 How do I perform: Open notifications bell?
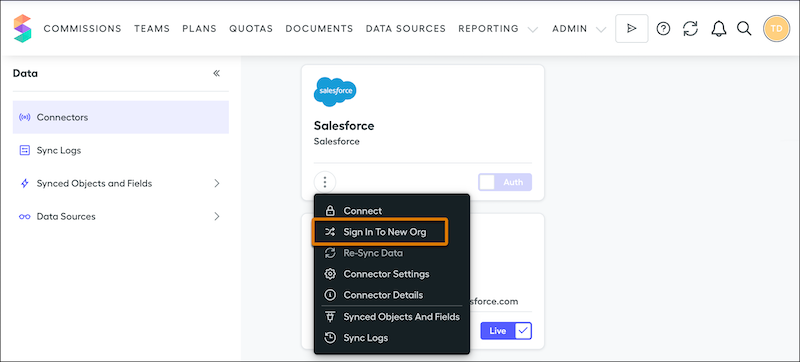(718, 29)
